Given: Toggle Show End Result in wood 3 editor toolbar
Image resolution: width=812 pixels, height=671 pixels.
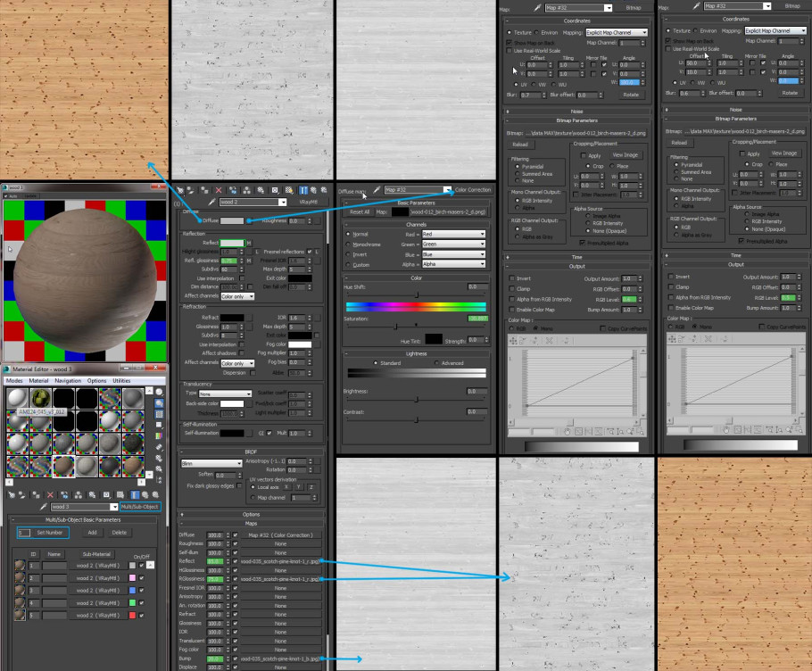Looking at the screenshot, I should tap(135, 495).
